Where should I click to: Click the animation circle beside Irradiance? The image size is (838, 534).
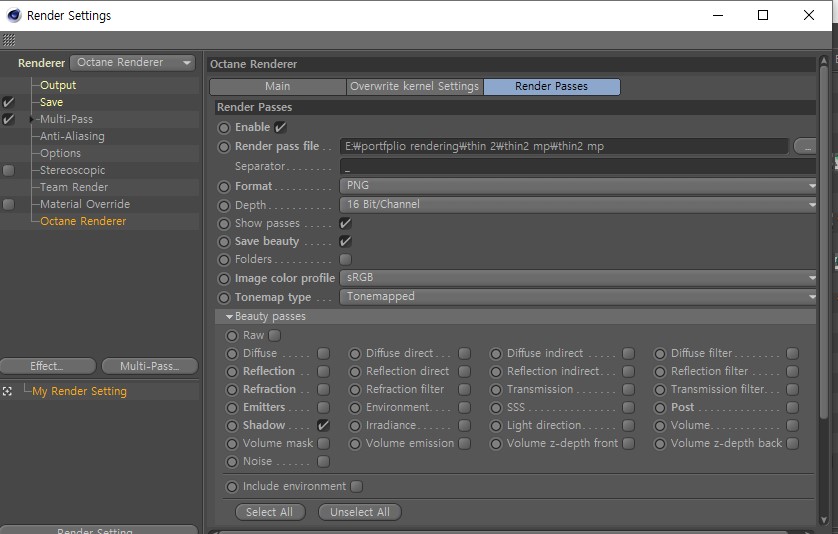tap(355, 425)
